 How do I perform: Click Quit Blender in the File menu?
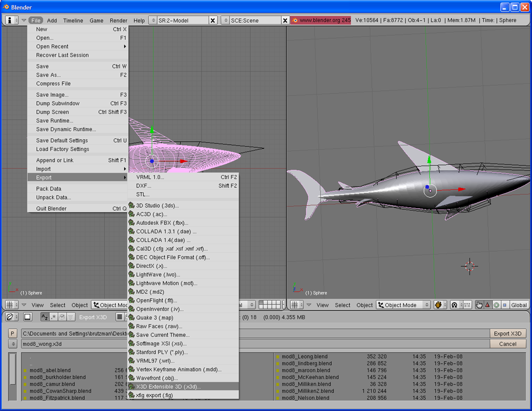78,209
